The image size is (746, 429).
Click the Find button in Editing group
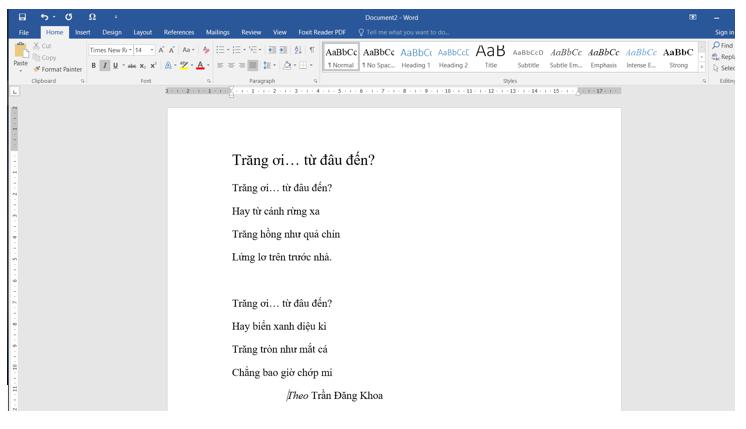pos(726,45)
